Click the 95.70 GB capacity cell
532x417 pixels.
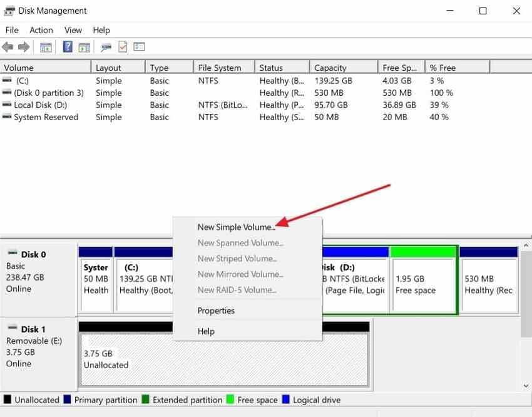[331, 105]
